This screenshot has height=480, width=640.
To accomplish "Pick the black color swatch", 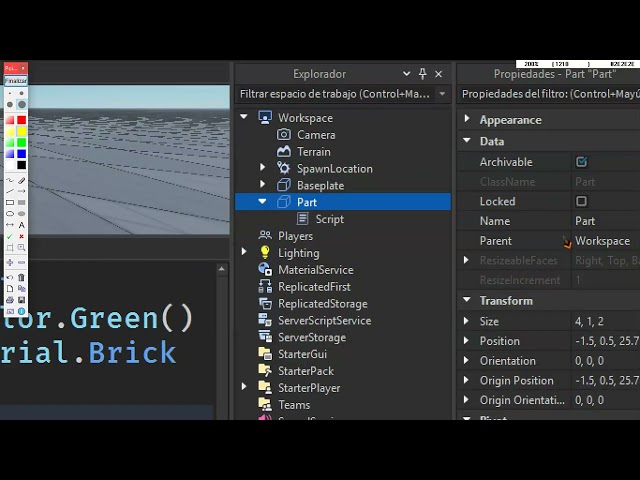I will point(22,165).
